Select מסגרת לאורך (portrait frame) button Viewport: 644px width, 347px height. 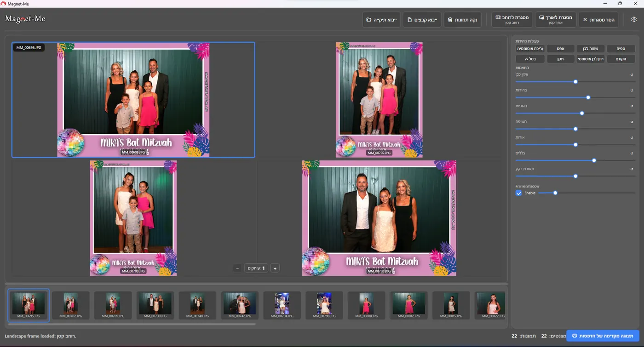555,20
